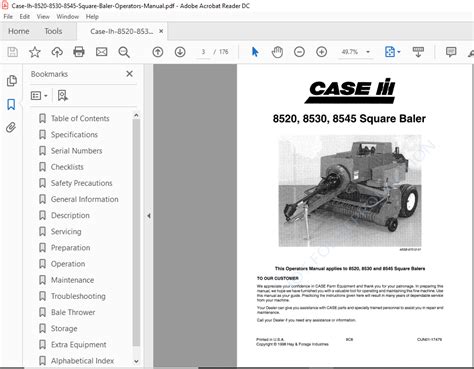Zoom in with plus icon
Screen dimensions: 474x369
(321, 52)
